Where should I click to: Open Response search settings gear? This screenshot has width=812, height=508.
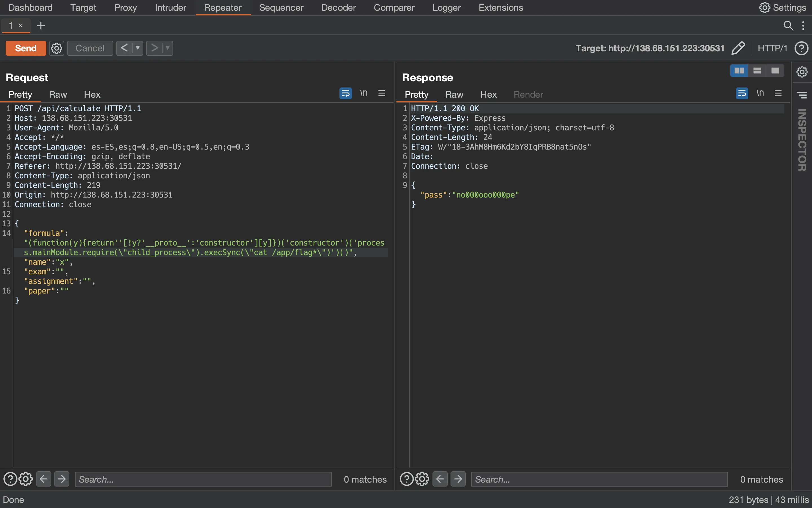[x=422, y=479]
